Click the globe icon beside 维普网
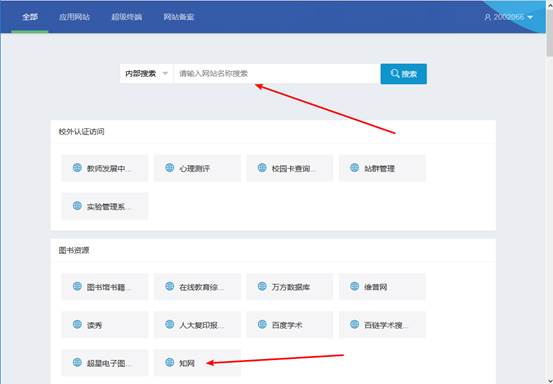 (x=354, y=286)
